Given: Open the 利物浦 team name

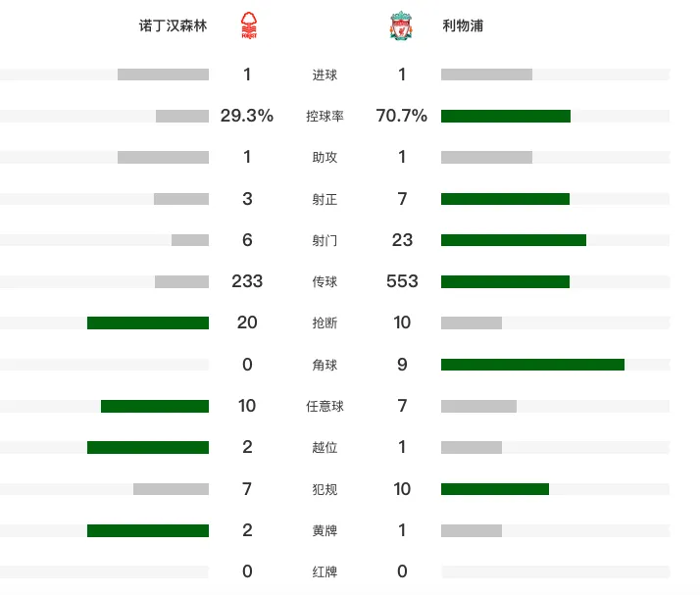Looking at the screenshot, I should click(x=463, y=25).
